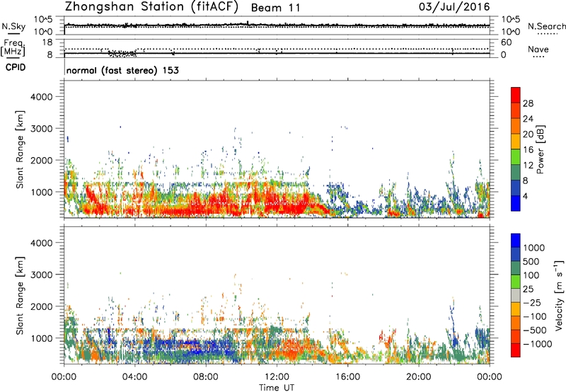Click the 'N.Search' legend label
The image size is (566, 392).
click(546, 26)
